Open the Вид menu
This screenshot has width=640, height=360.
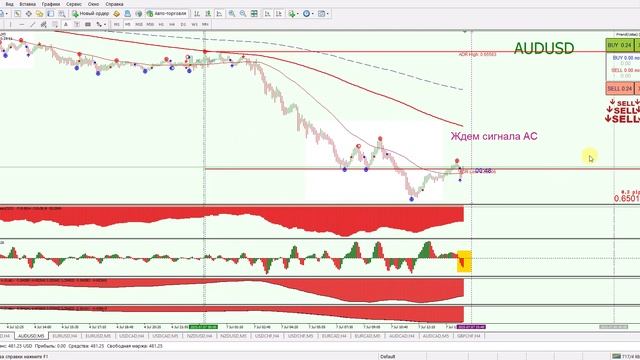[x=9, y=4]
